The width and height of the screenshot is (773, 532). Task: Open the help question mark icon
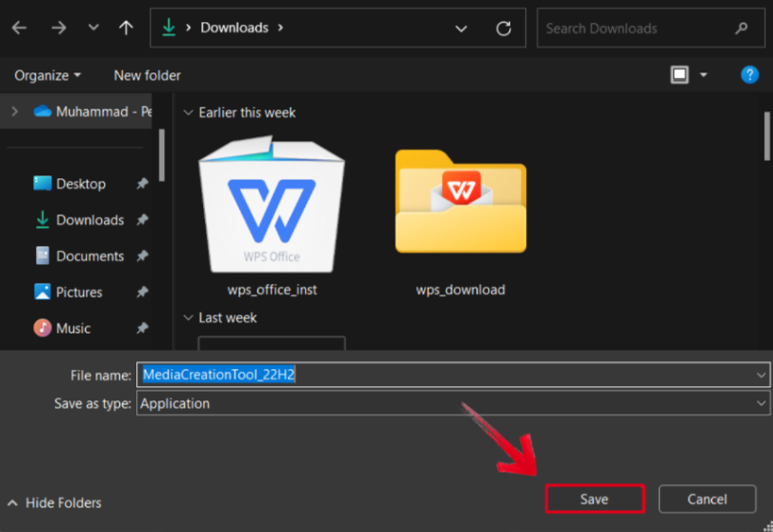[749, 74]
